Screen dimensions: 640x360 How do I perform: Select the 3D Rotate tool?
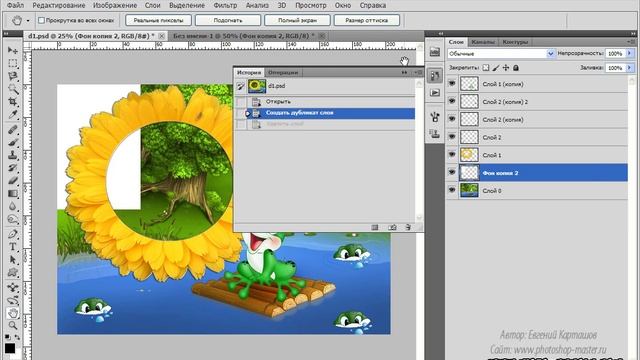(13, 287)
